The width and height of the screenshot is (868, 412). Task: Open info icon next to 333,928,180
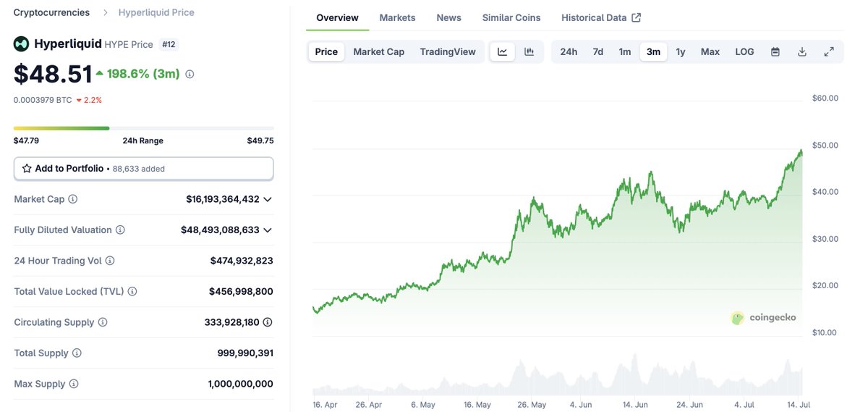268,322
